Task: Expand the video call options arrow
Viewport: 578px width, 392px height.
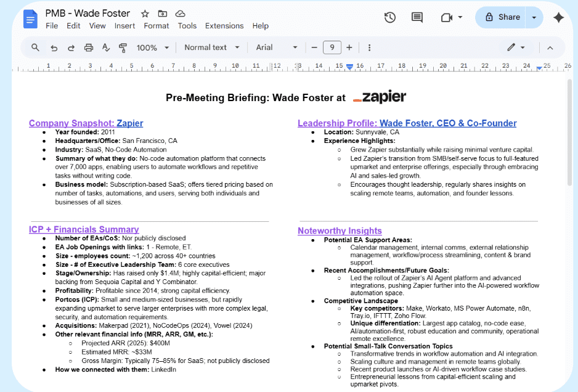Action: point(460,17)
